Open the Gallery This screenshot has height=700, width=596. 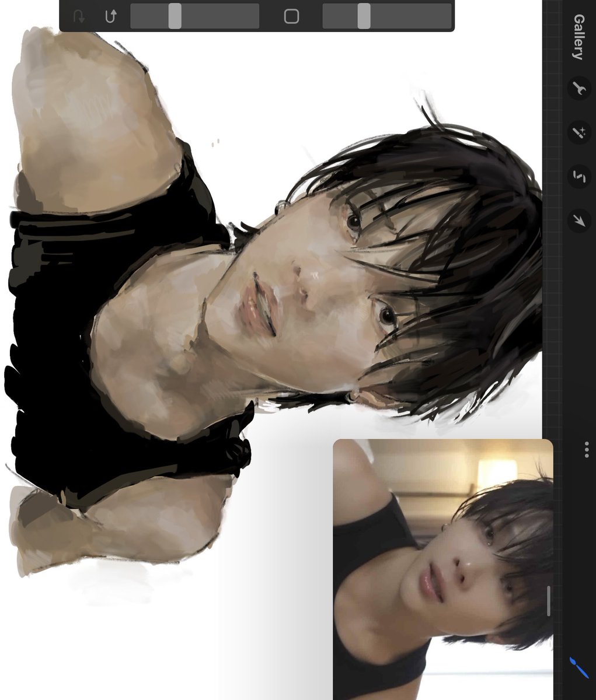point(578,37)
